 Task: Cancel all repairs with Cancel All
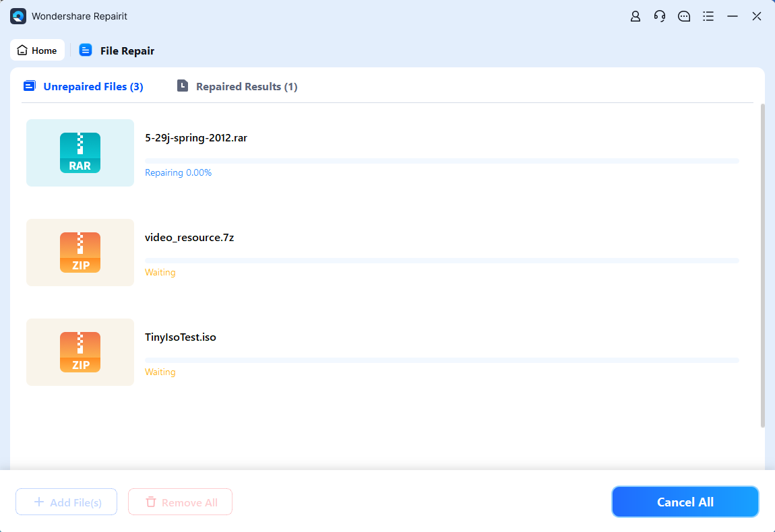(x=685, y=502)
